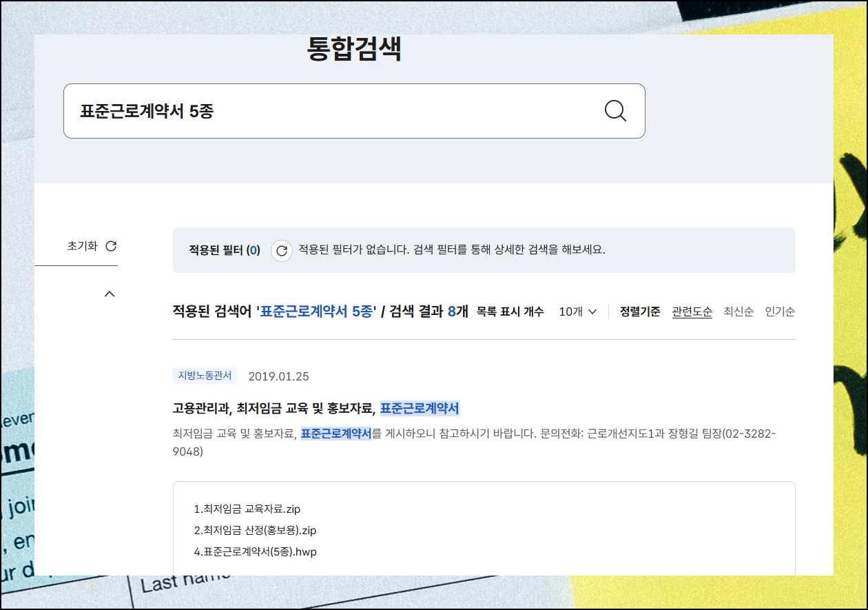Click the circular refresh icon beside 적용된 필터
The image size is (868, 610).
point(281,251)
